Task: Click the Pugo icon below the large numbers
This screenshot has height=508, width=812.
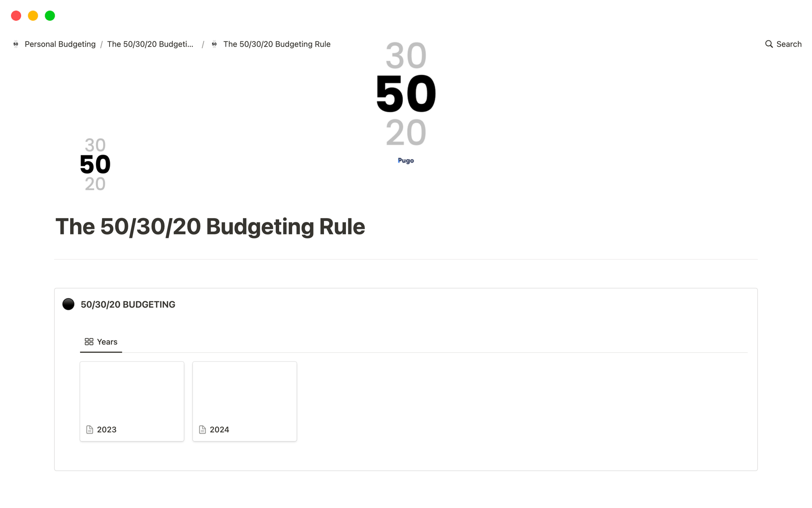Action: coord(406,160)
